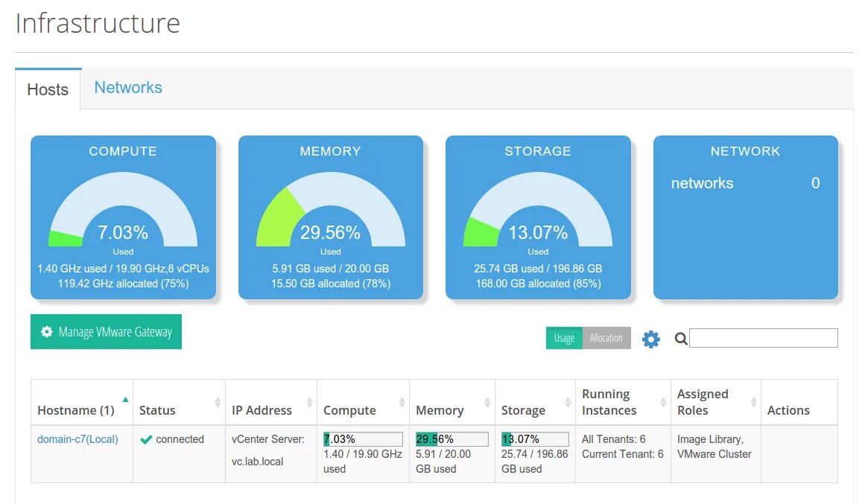Switch to Allocation view toggle
The height and width of the screenshot is (504, 865).
[606, 338]
